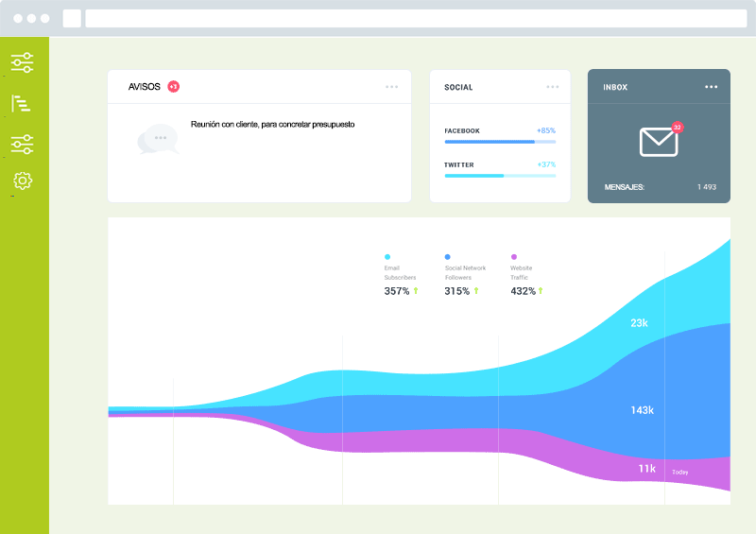Click the +3 badge next to AVISOS

tap(173, 87)
